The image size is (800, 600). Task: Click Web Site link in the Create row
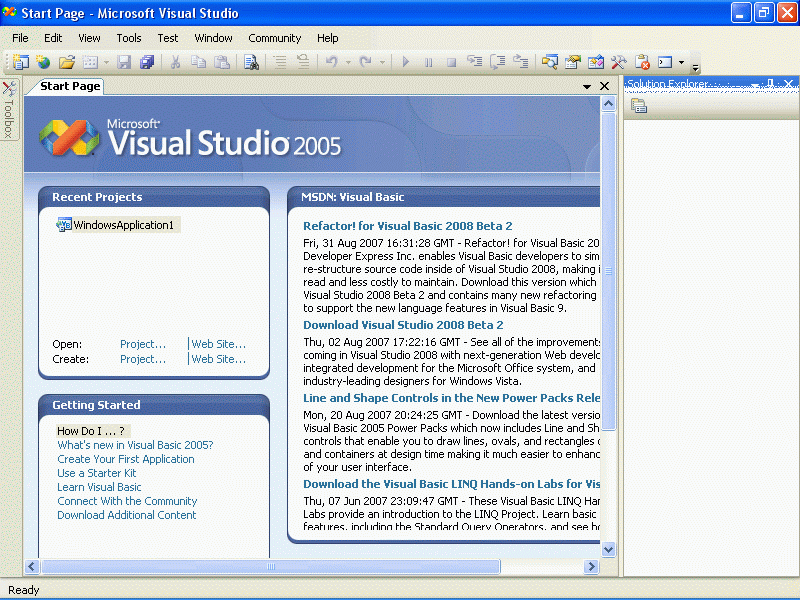point(218,359)
